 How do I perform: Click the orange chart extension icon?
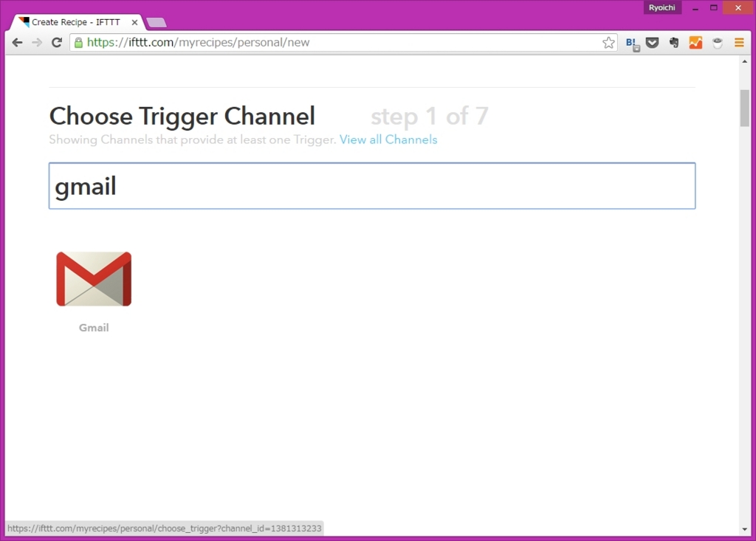click(695, 43)
